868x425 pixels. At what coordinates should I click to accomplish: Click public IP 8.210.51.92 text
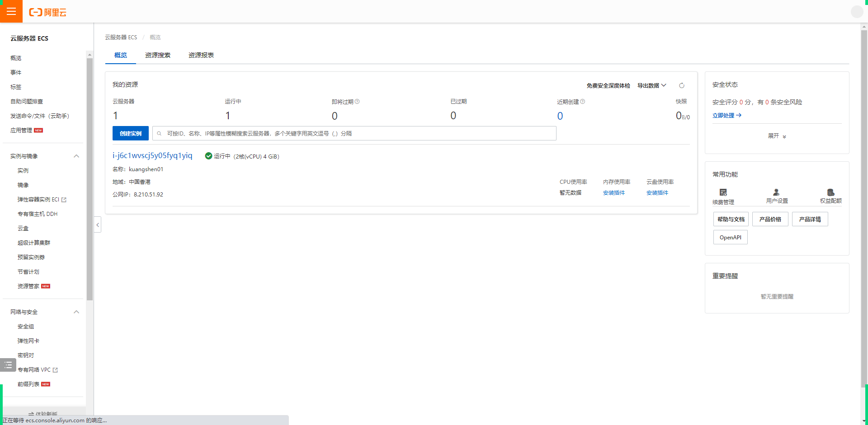(148, 194)
